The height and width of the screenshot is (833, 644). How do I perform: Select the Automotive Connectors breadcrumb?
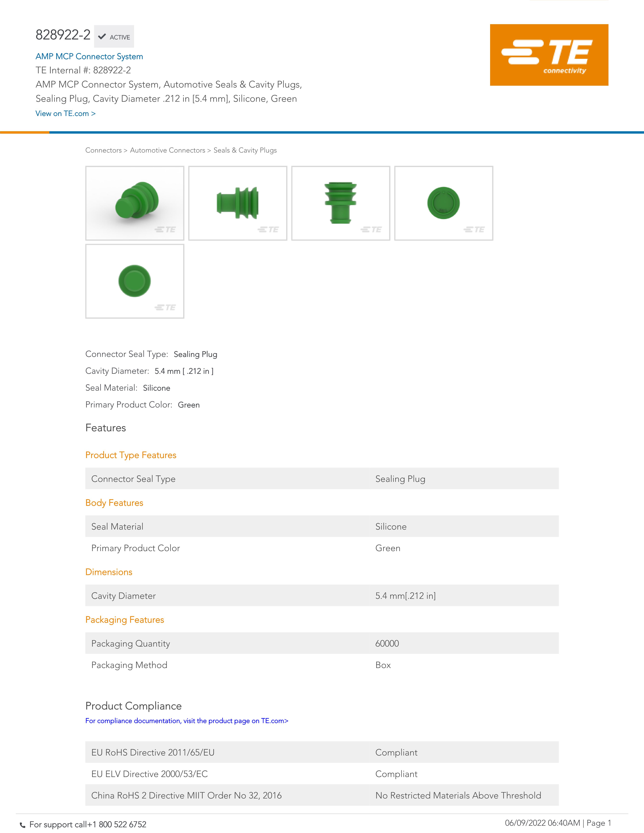coord(167,150)
